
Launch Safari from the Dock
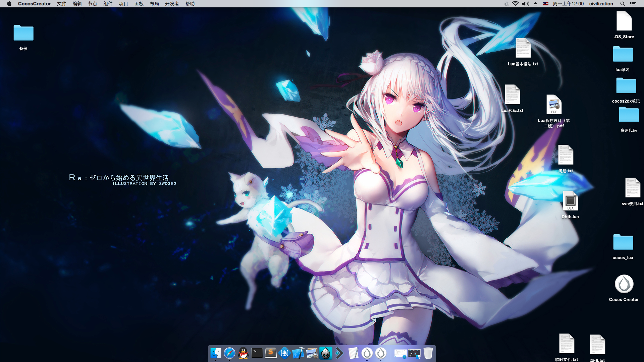click(229, 353)
